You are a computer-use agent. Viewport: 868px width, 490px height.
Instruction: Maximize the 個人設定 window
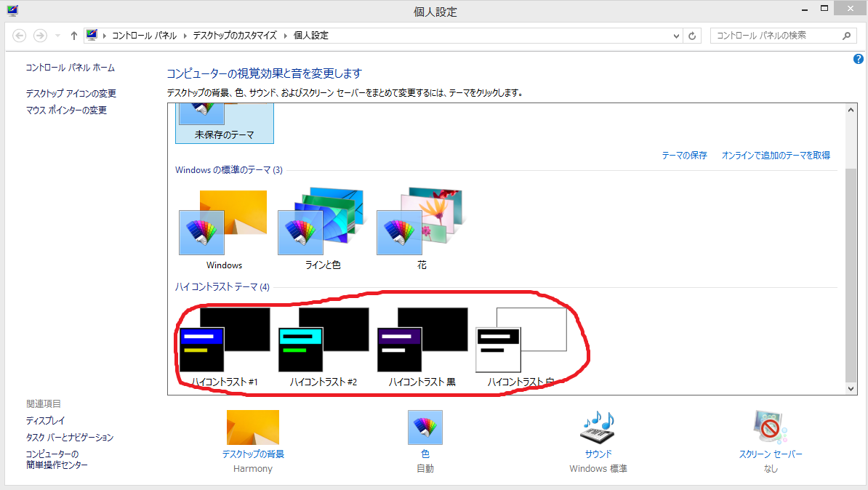(824, 8)
